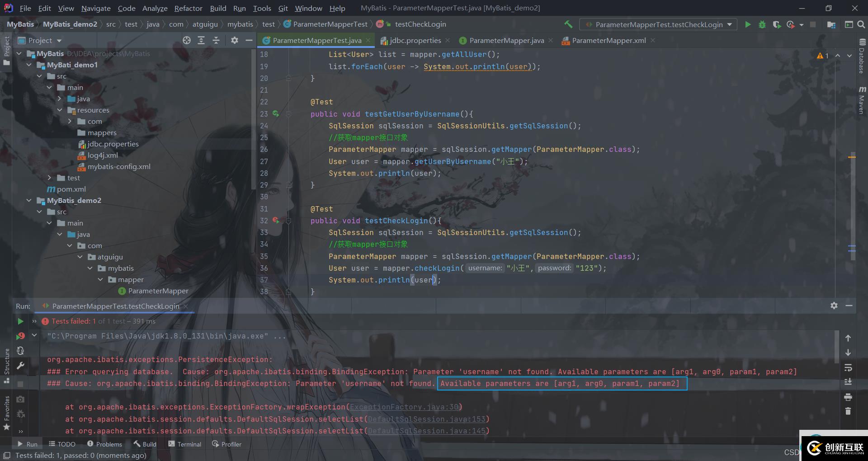Close the ParameterMapperTest.java tab

click(368, 40)
